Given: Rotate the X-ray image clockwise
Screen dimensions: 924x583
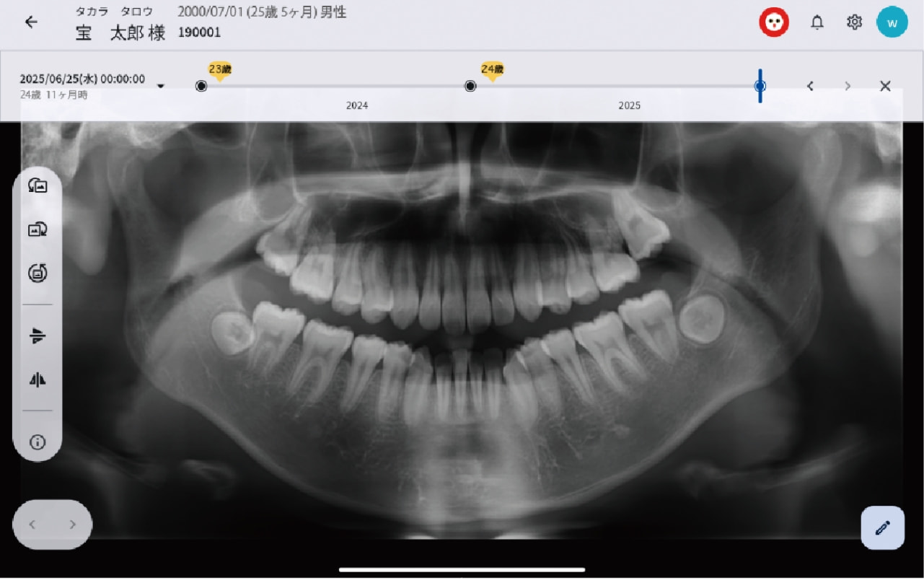Looking at the screenshot, I should (38, 229).
